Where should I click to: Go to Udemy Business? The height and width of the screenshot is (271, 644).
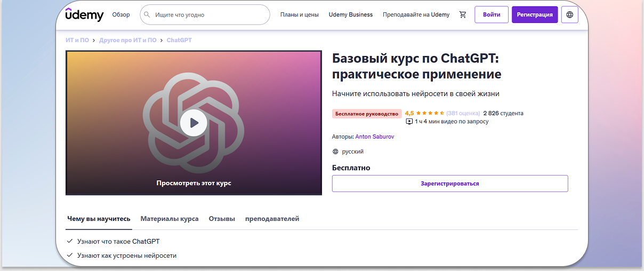351,14
